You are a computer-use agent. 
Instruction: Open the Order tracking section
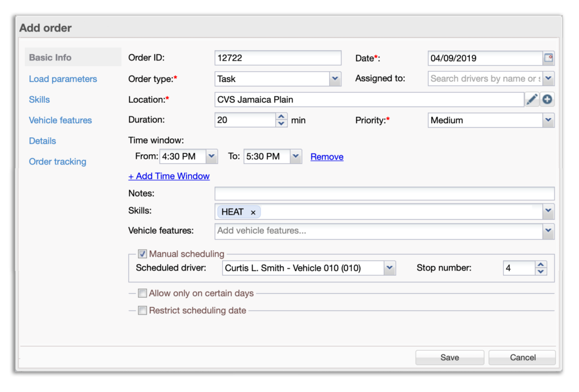click(58, 162)
